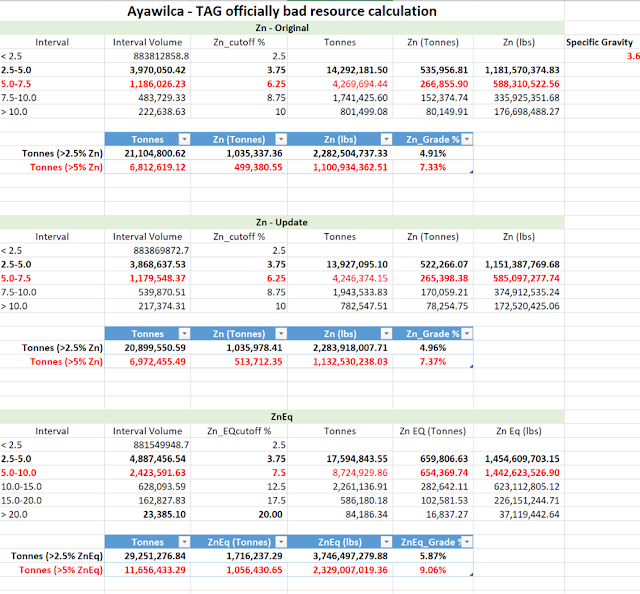Select the 'ZnEq' section header
Image resolution: width=640 pixels, height=594 pixels.
tap(282, 417)
